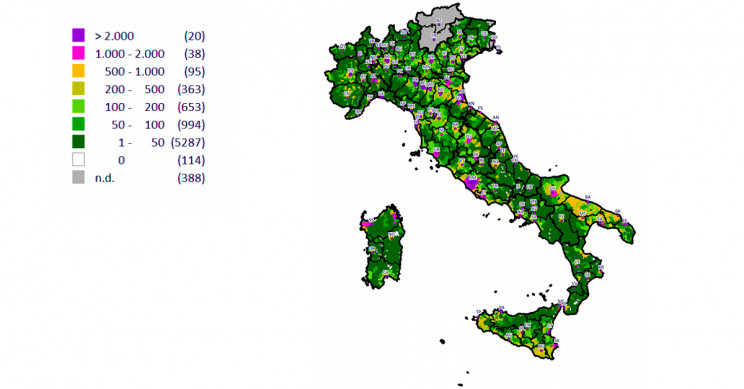Select the '0' legend label
The width and height of the screenshot is (744, 389).
pyautogui.click(x=121, y=160)
